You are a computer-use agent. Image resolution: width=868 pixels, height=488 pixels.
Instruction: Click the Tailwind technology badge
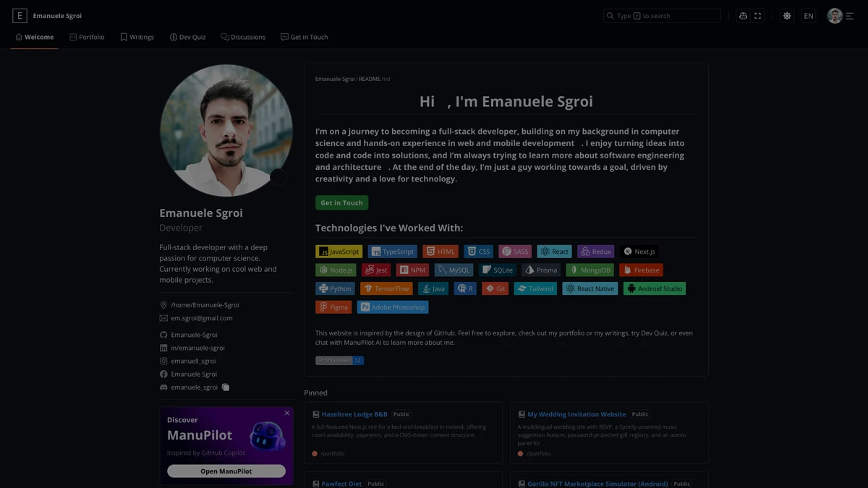(535, 288)
